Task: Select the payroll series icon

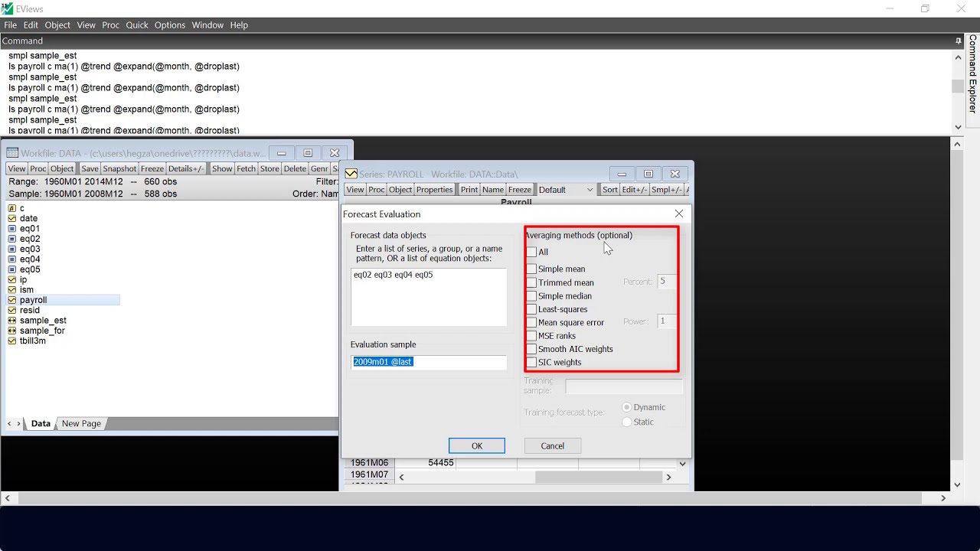Action: point(12,300)
